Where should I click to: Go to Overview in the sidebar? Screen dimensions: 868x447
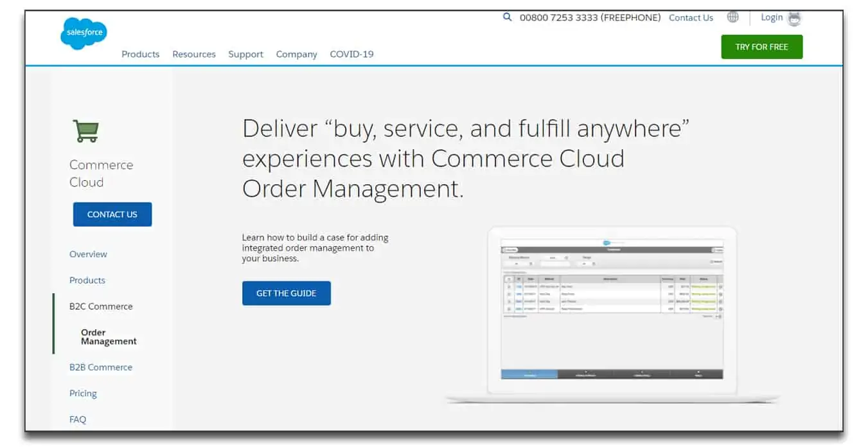(89, 254)
